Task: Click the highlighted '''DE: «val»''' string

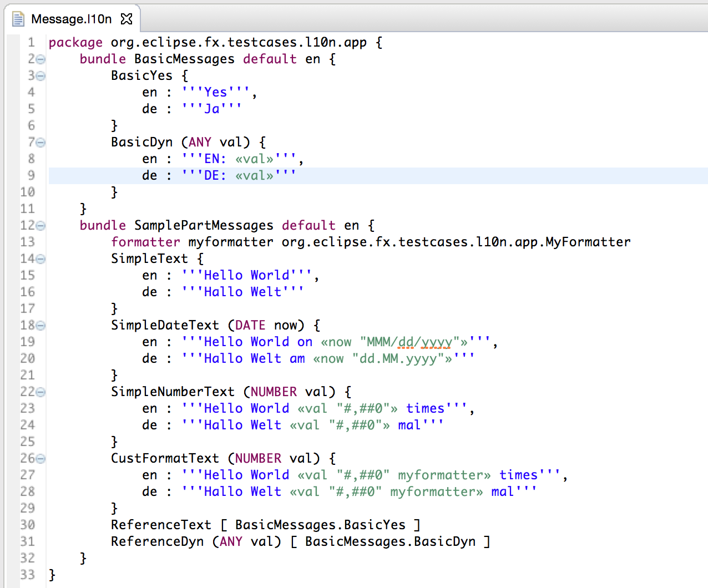Action: click(239, 175)
